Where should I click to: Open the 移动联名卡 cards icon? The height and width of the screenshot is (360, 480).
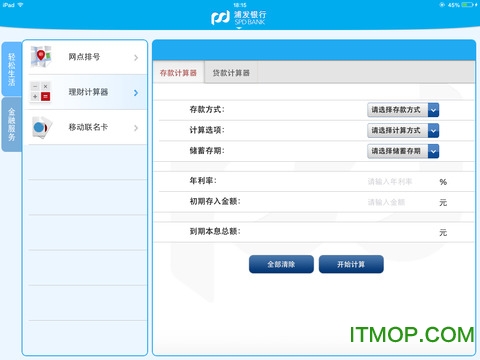42,127
